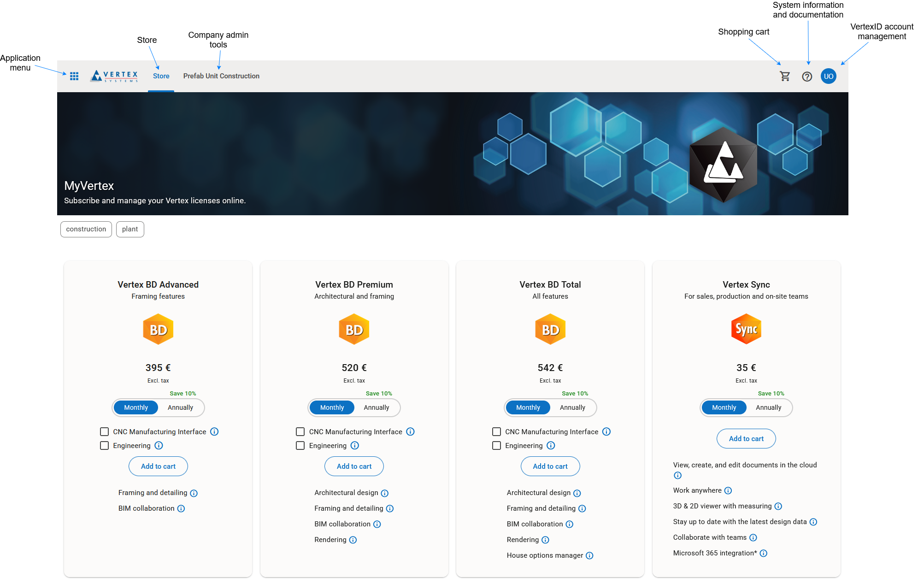Open Prefab Unit Construction company tab

point(221,76)
